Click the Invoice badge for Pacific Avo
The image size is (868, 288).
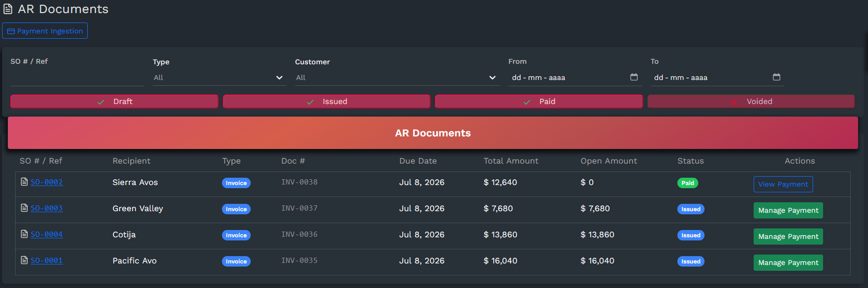(x=236, y=261)
